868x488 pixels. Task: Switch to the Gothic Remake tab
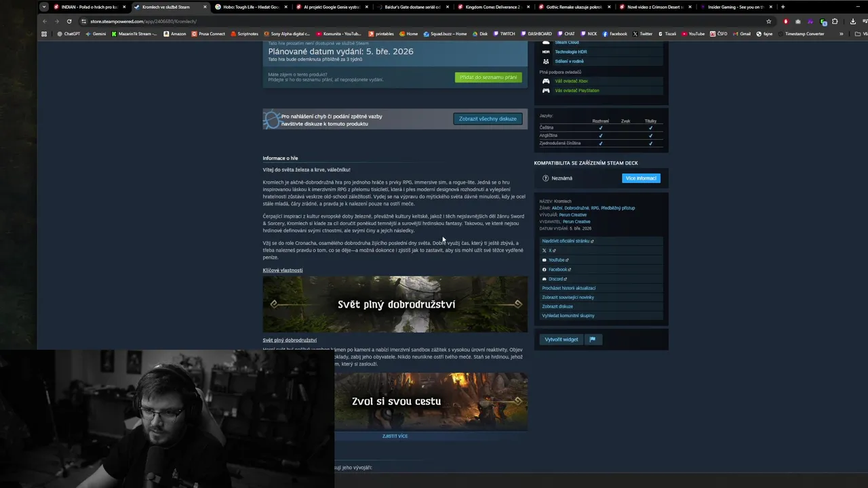(x=574, y=7)
